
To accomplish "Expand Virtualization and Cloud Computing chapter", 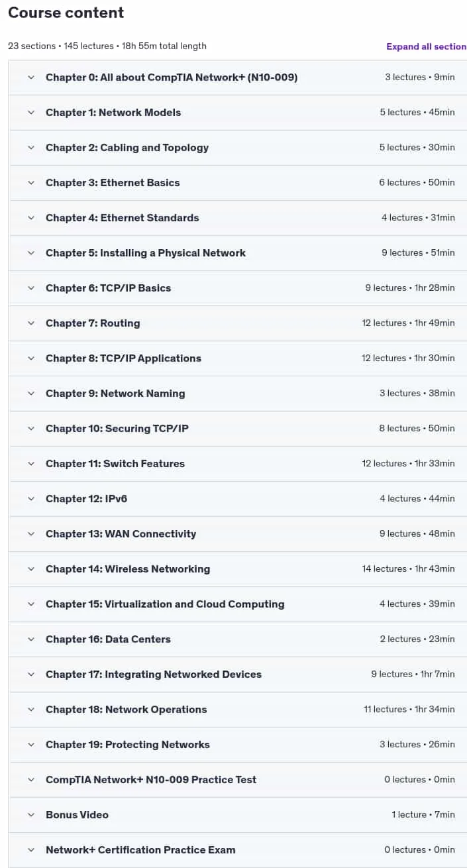I will 237,604.
